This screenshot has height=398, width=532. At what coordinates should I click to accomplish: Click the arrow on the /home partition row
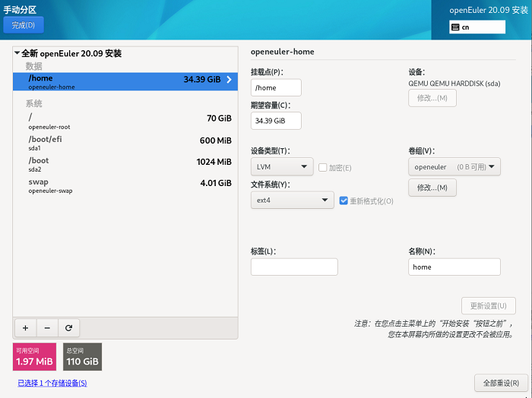click(229, 79)
